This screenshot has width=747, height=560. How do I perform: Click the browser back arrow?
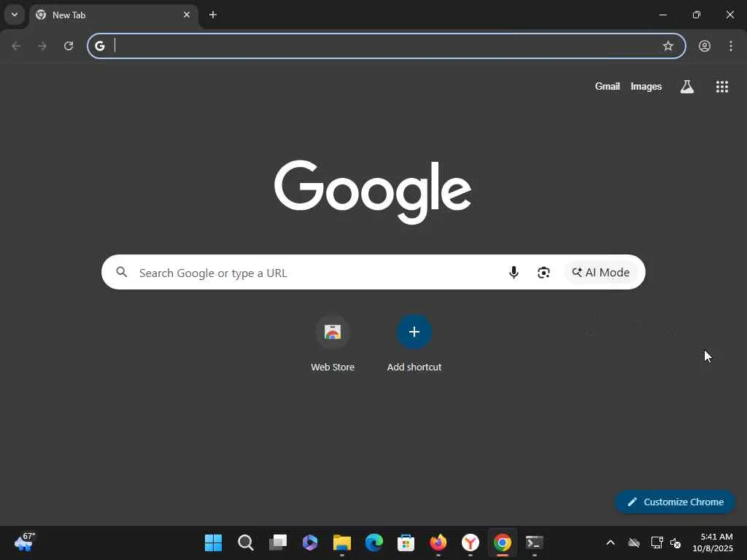(16, 46)
